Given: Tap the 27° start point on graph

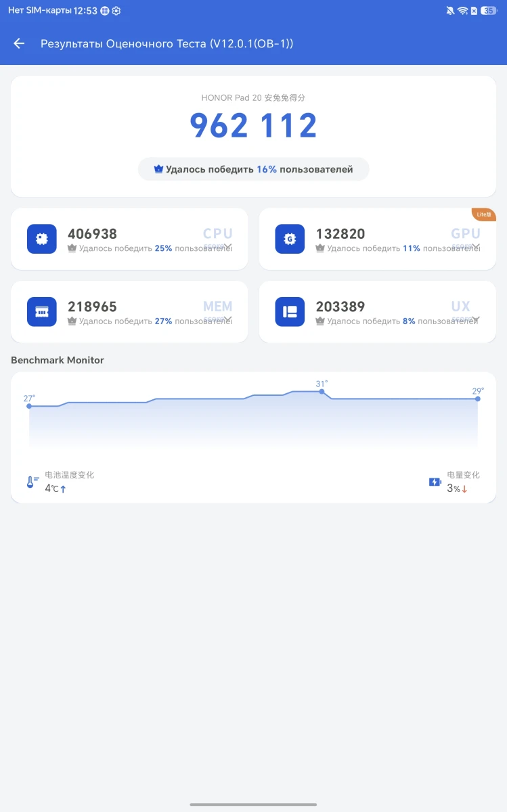Looking at the screenshot, I should pyautogui.click(x=29, y=406).
